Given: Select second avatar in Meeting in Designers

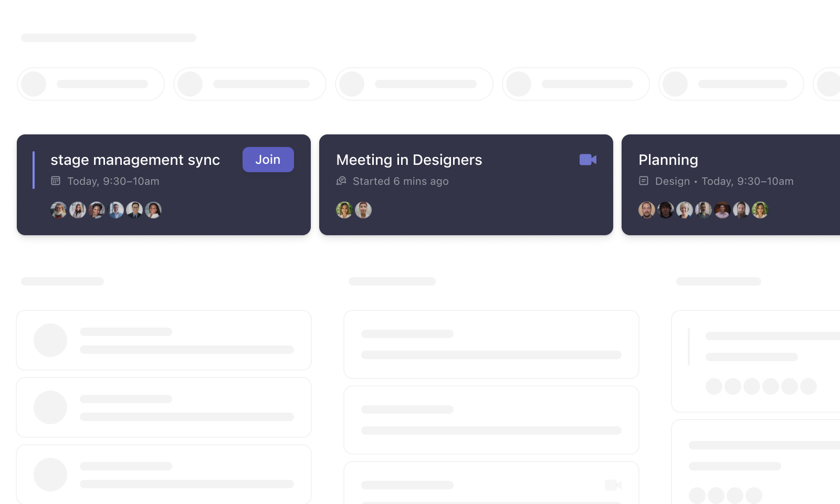Looking at the screenshot, I should (x=363, y=210).
